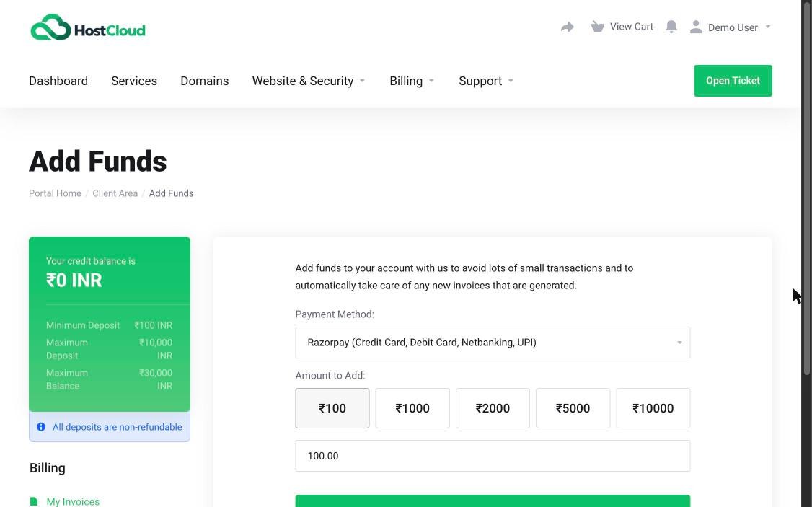Click the Open Ticket button

point(733,81)
